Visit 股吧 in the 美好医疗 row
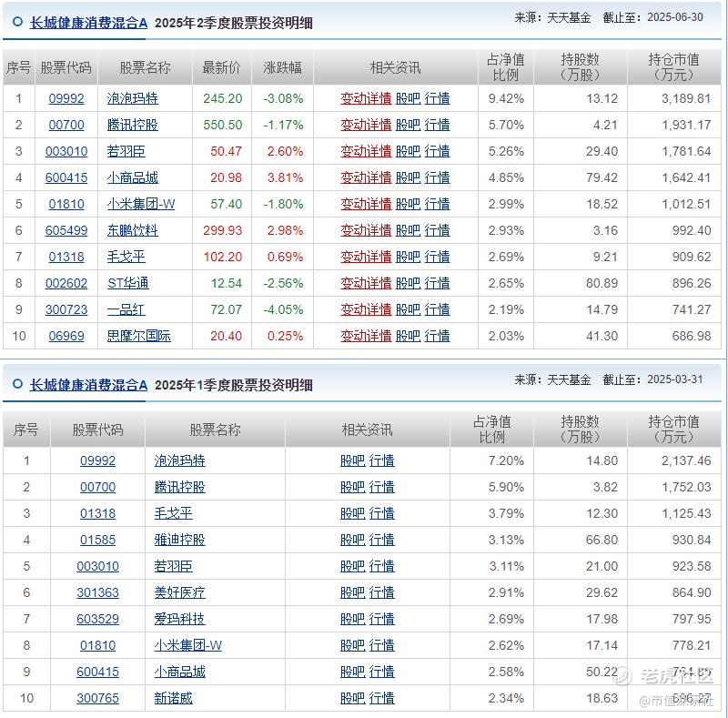The width and height of the screenshot is (728, 718). tap(353, 593)
